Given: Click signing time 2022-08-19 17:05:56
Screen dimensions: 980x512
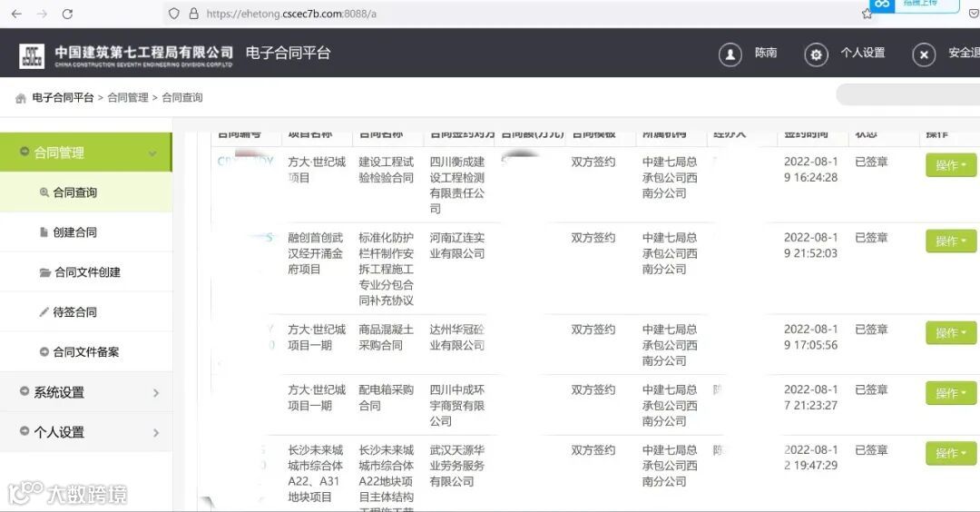Looking at the screenshot, I should [x=810, y=337].
